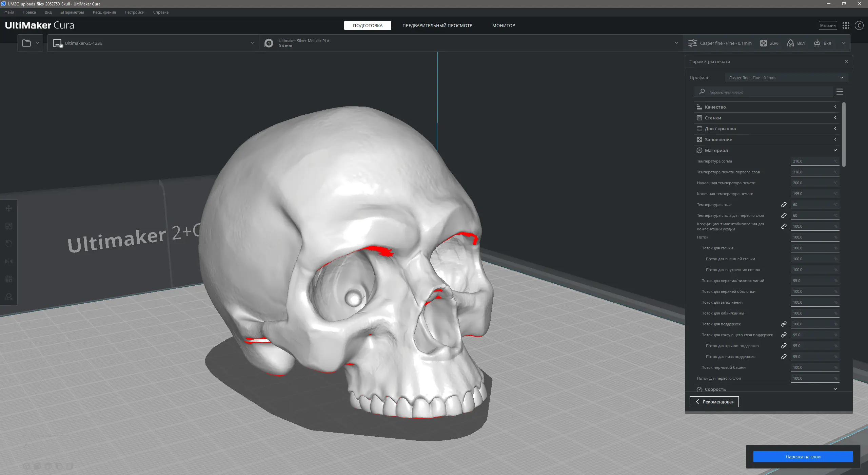The image size is (868, 475).
Task: Click link icon beside Температура стола
Action: click(x=784, y=205)
